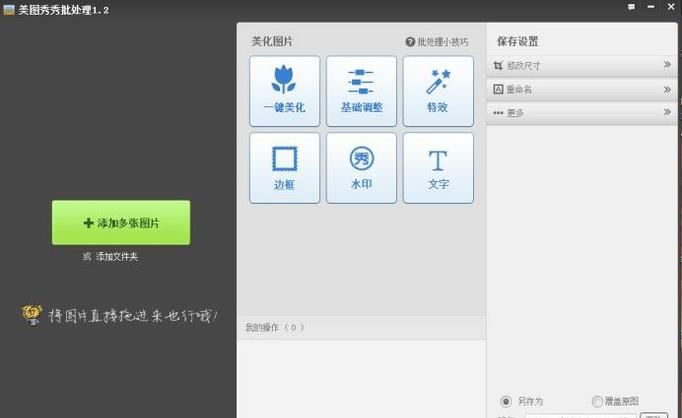
Task: Select the 另存为 save-as radio button
Action: pyautogui.click(x=505, y=401)
